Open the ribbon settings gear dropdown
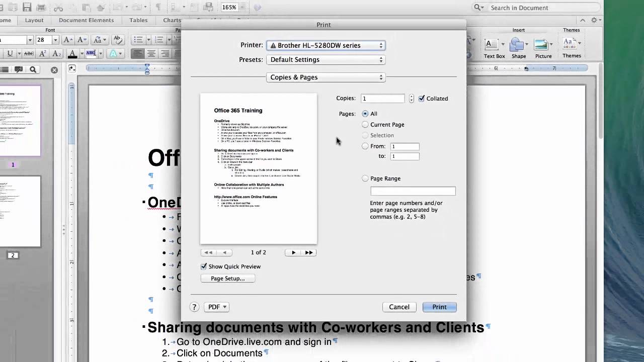 point(596,20)
